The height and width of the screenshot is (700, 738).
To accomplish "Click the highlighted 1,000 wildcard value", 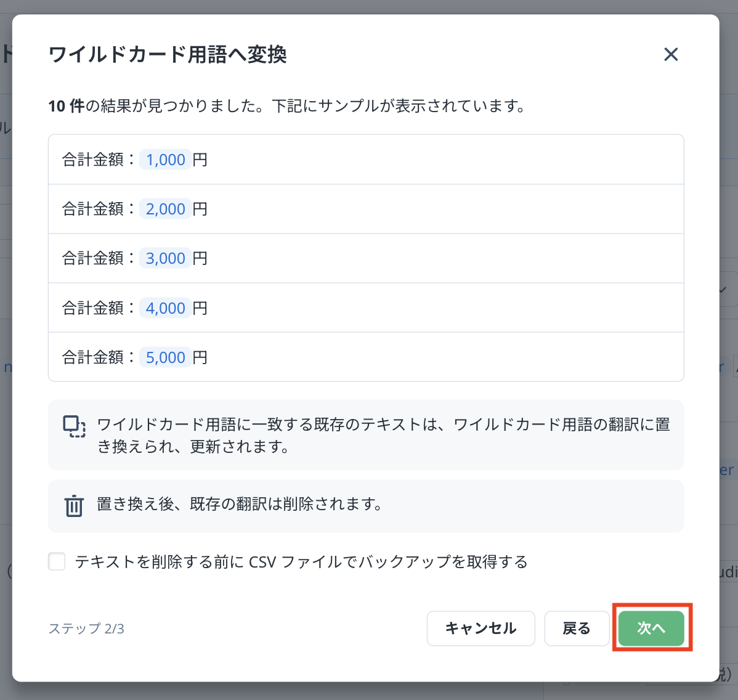I will pyautogui.click(x=165, y=160).
